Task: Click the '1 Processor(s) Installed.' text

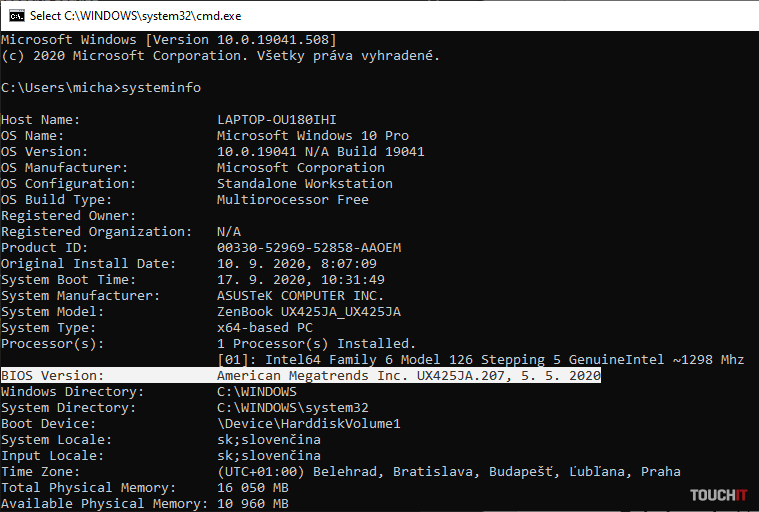Action: point(317,344)
